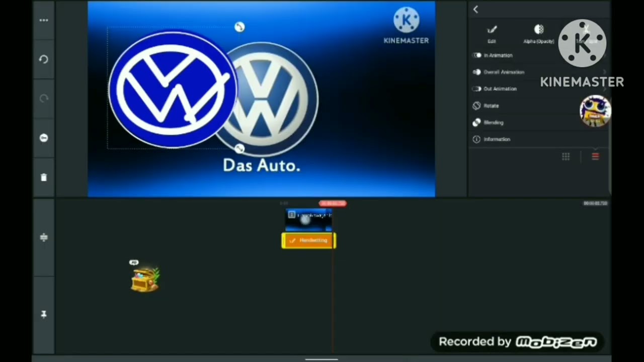This screenshot has width=644, height=362.
Task: Toggle the Overall Animation switch
Action: tap(476, 72)
